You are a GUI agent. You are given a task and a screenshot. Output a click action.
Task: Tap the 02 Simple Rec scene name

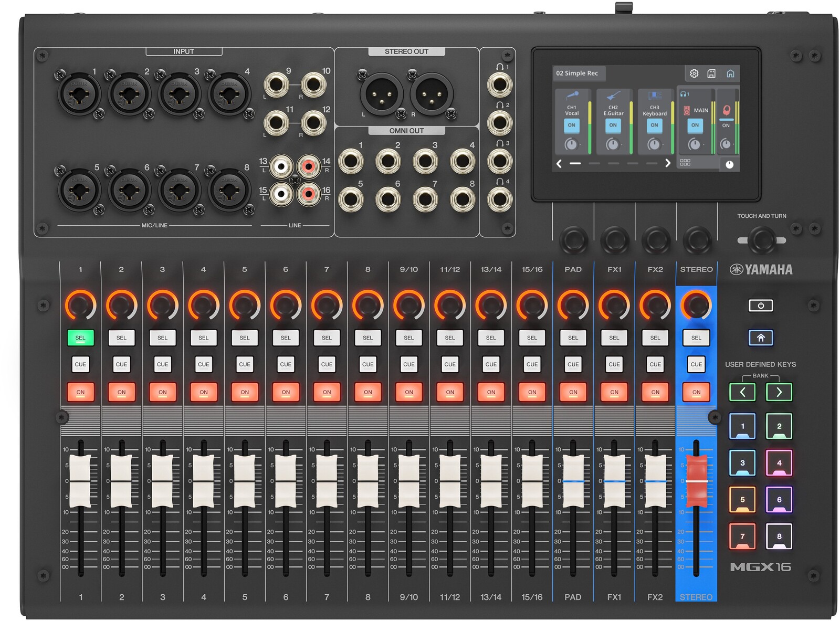pos(577,73)
